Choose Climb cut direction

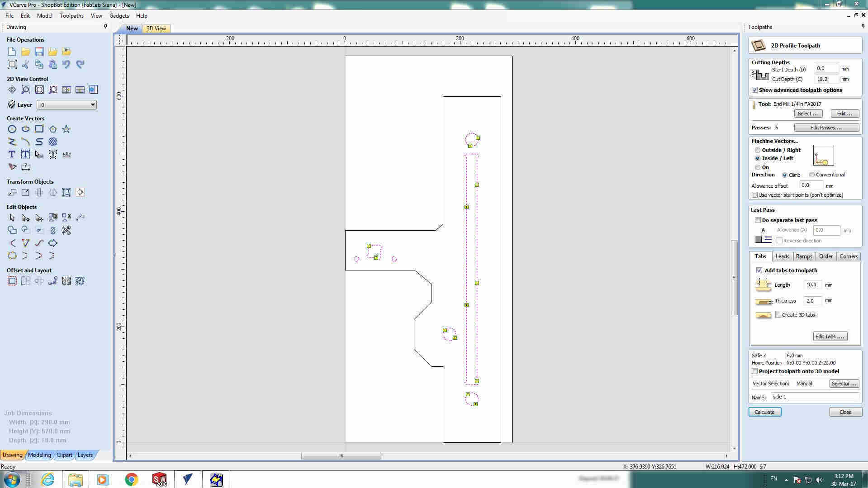pyautogui.click(x=785, y=175)
